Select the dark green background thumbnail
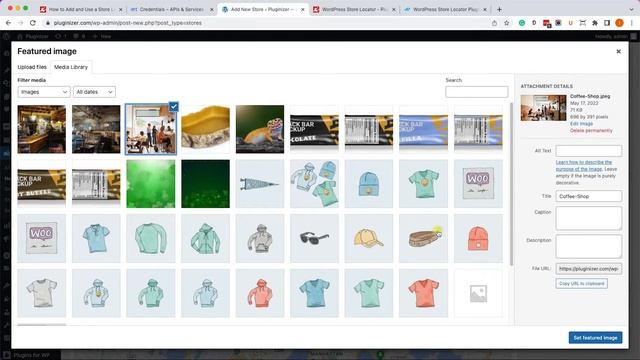Viewport: 640px width, 360px height. coord(205,184)
